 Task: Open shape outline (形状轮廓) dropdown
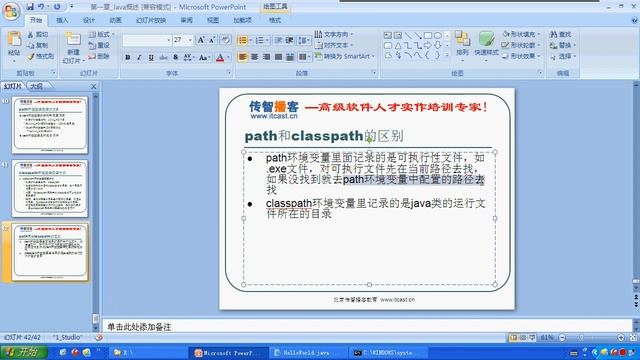[x=522, y=45]
